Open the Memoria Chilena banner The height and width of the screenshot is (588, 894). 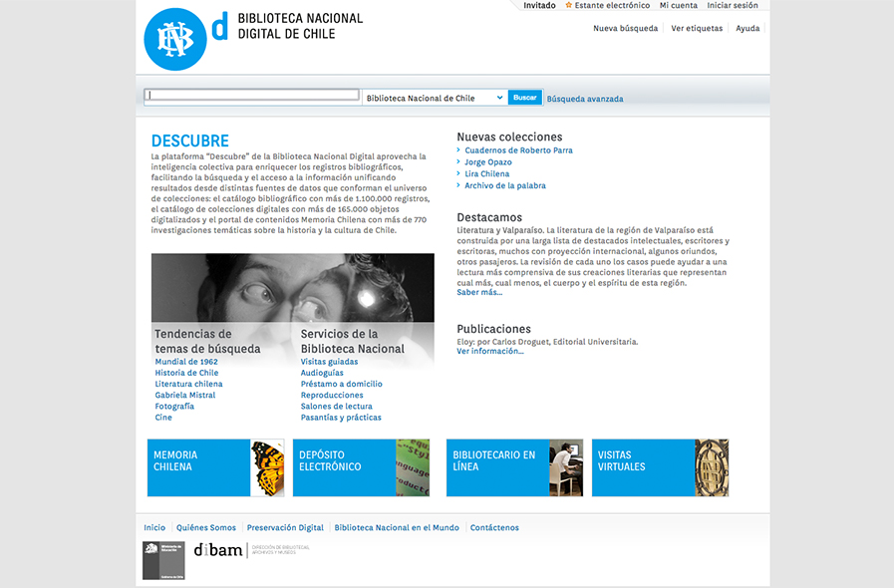(215, 467)
